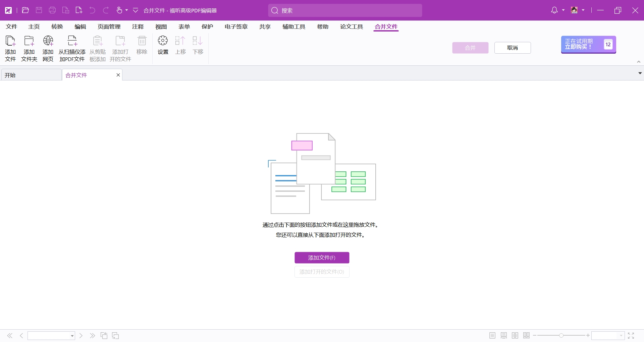Click the 取消 cancel button

click(x=513, y=48)
